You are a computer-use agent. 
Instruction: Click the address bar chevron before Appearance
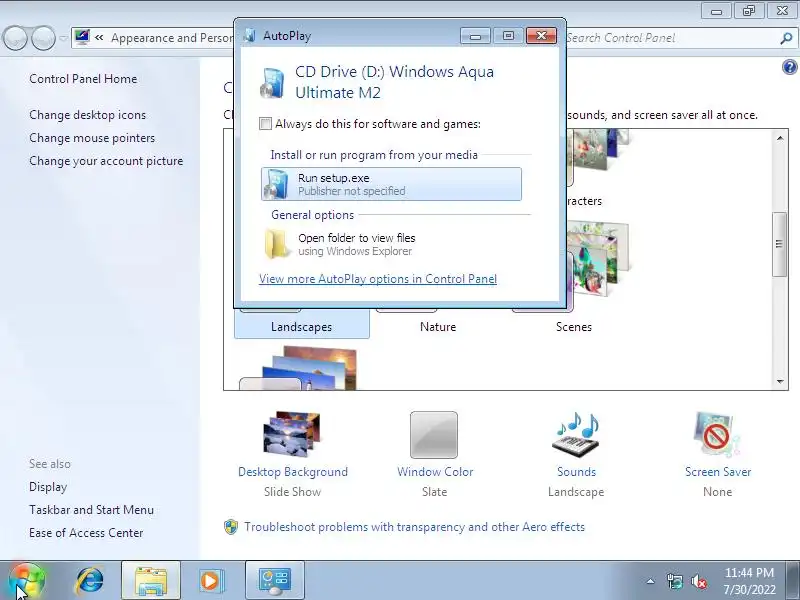coord(99,38)
